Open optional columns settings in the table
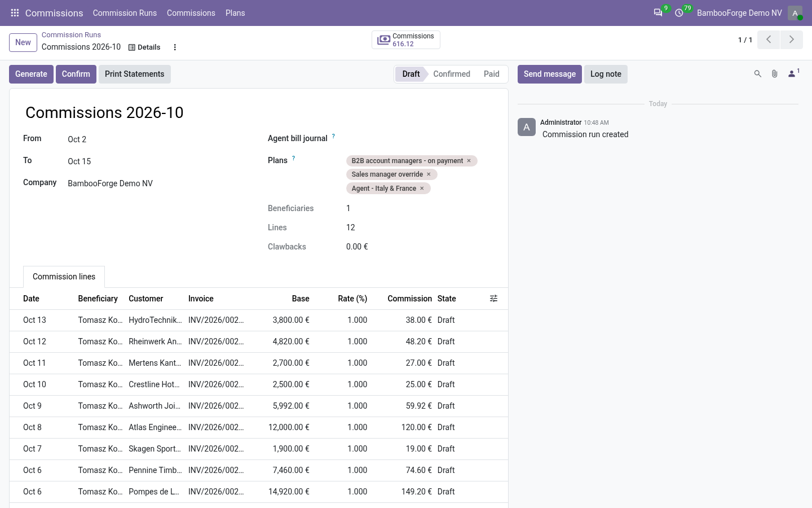This screenshot has height=508, width=812. coord(493,299)
